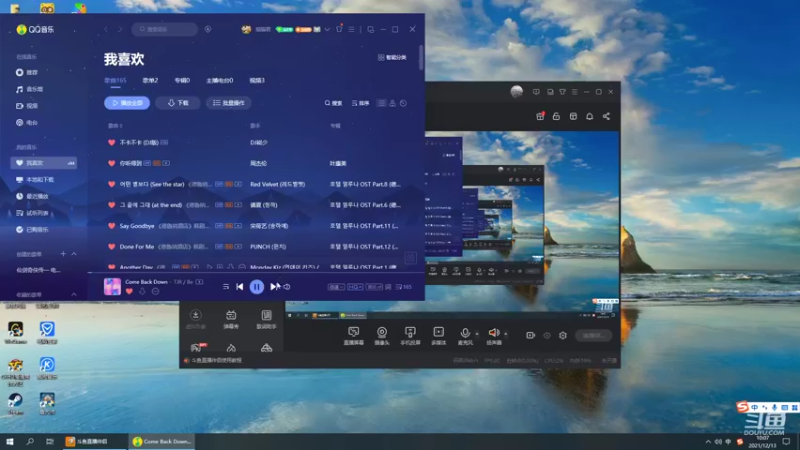Select the 歌曲165 songs tab
The width and height of the screenshot is (800, 450).
(x=115, y=81)
